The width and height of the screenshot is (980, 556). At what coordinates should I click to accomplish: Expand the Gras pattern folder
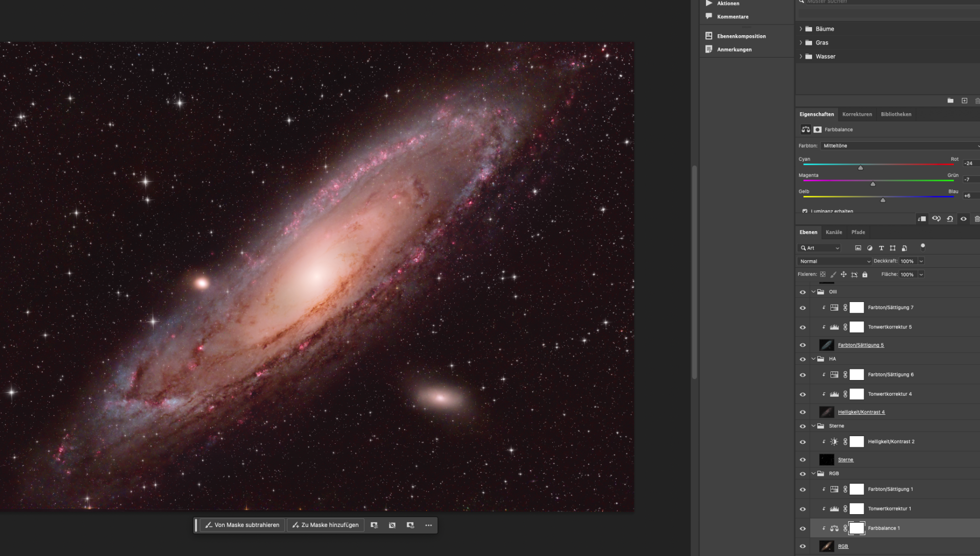pyautogui.click(x=801, y=43)
